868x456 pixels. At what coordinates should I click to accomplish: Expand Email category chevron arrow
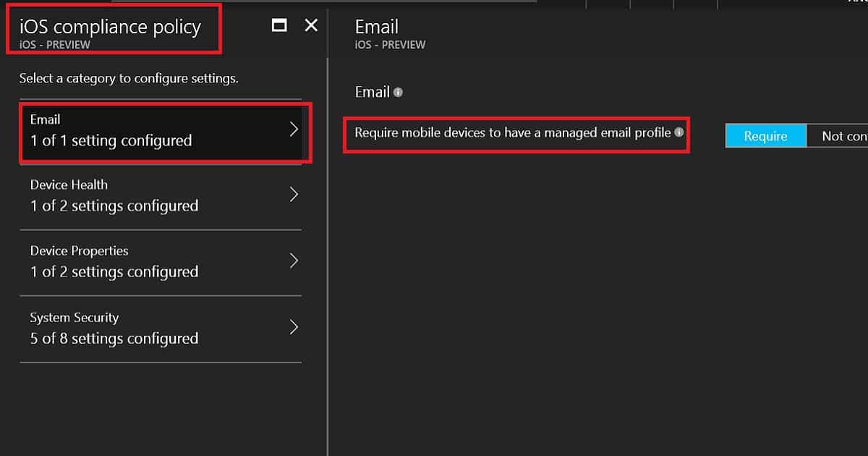pyautogui.click(x=294, y=129)
